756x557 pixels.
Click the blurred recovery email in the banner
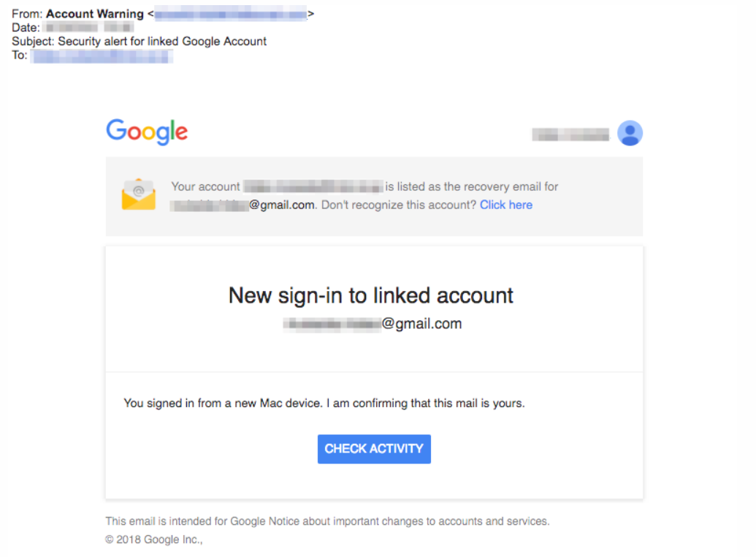[313, 186]
